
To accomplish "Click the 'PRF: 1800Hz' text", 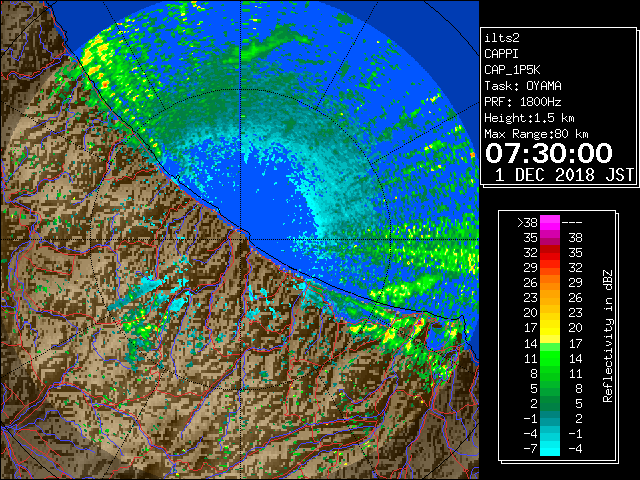I will click(523, 102).
